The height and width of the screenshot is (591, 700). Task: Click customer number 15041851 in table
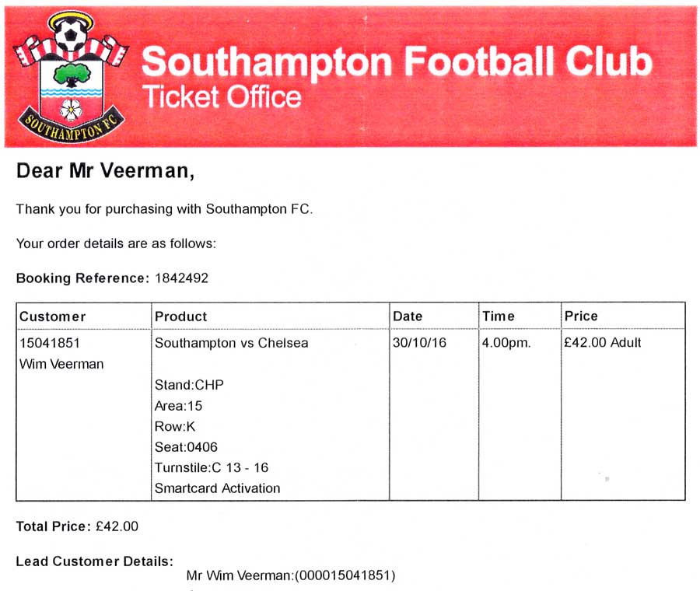[x=50, y=343]
